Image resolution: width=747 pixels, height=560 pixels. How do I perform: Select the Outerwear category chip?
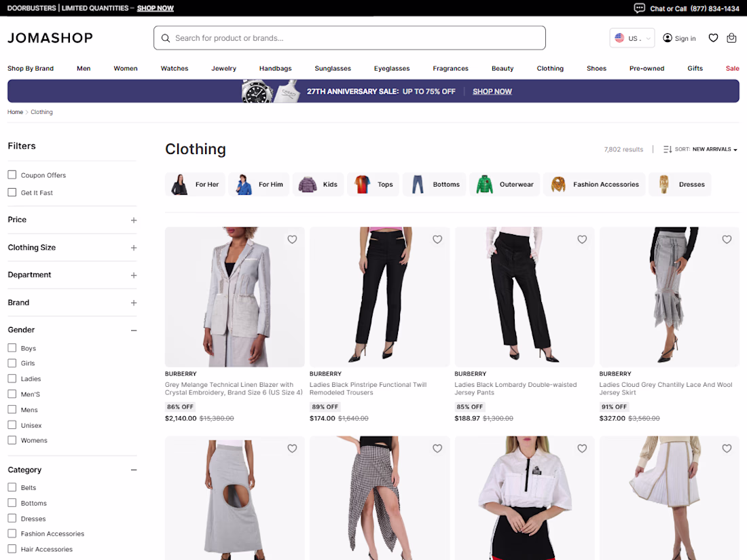click(x=505, y=184)
